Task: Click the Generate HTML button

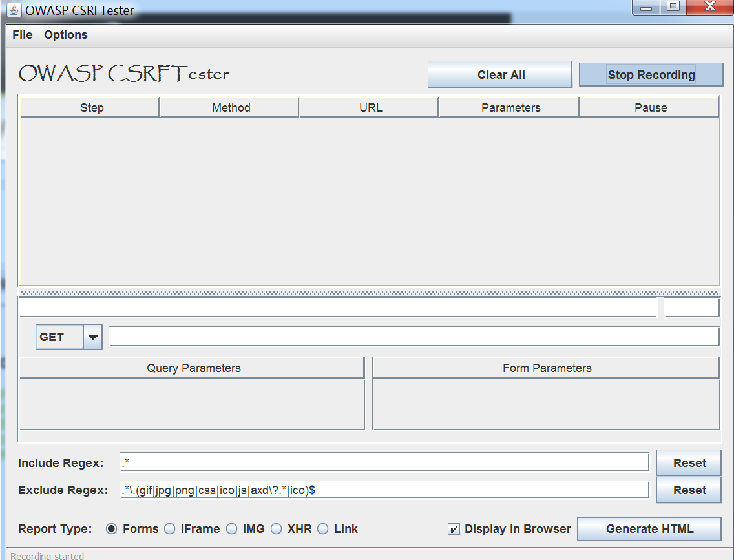Action: pos(649,529)
